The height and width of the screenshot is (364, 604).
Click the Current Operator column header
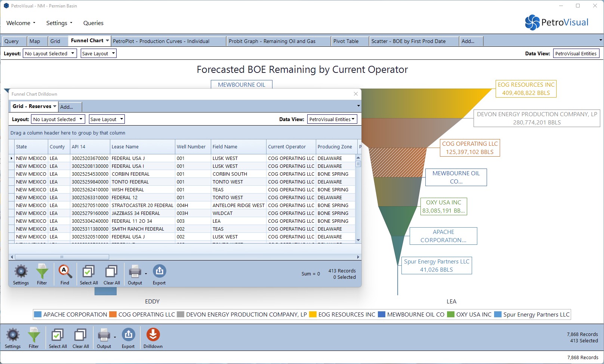tap(287, 147)
